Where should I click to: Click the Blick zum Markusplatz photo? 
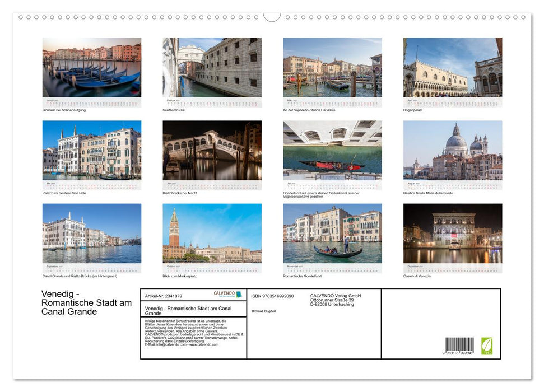pyautogui.click(x=212, y=234)
